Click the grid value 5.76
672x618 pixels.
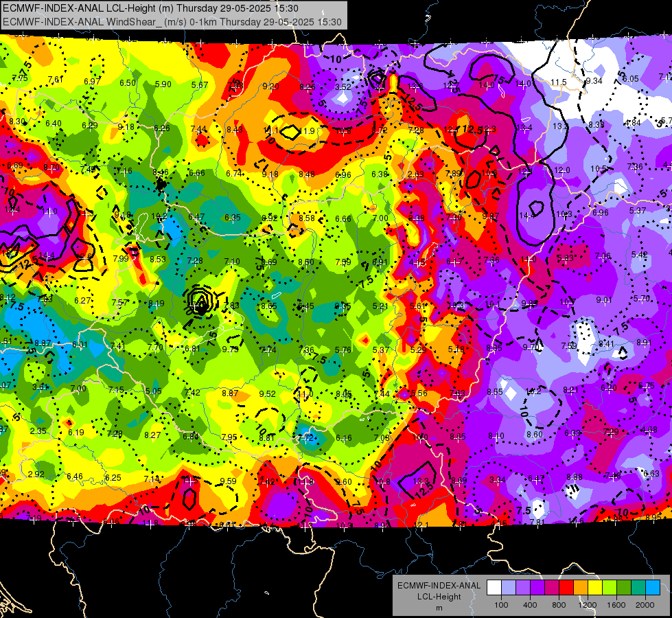click(x=343, y=350)
